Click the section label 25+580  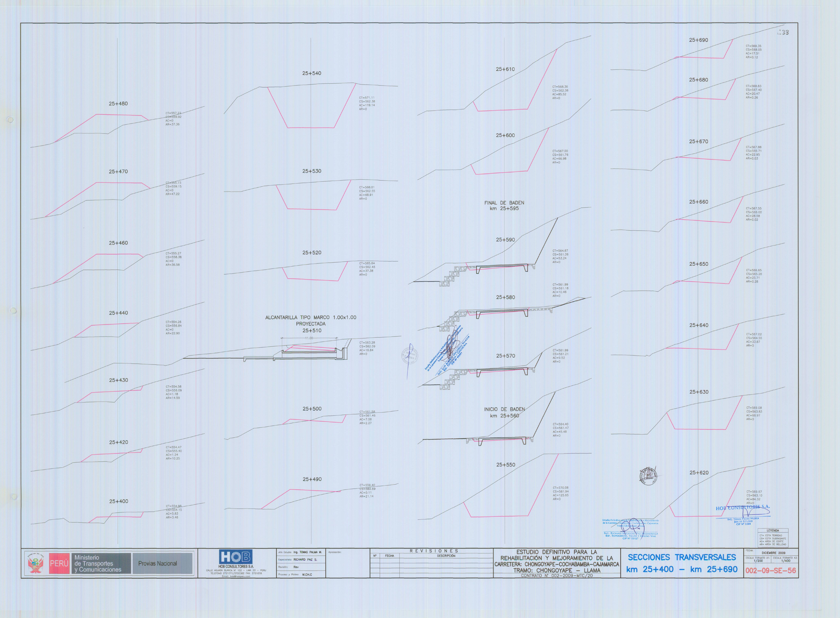pos(505,297)
